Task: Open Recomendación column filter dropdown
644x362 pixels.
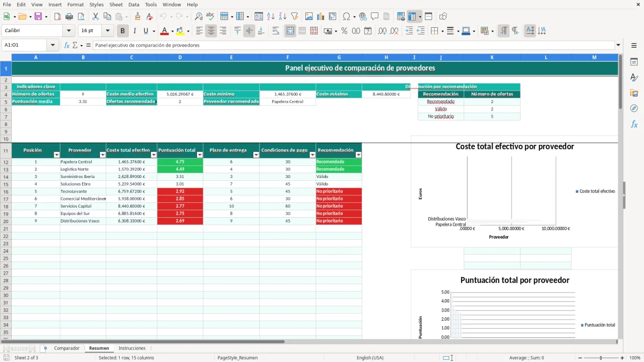Action: (x=358, y=154)
